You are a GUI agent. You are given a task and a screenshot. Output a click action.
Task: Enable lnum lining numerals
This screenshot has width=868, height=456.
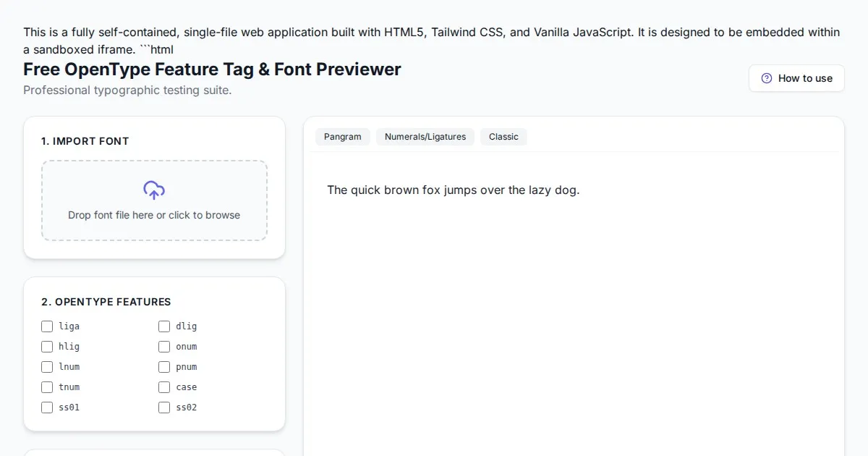coord(47,367)
